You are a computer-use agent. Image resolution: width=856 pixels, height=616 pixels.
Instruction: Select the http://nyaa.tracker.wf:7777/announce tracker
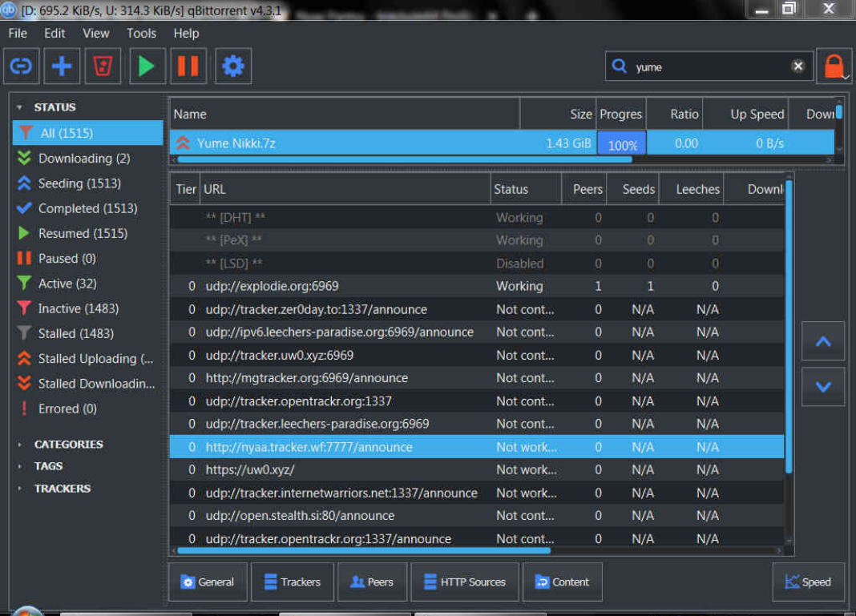pos(477,447)
